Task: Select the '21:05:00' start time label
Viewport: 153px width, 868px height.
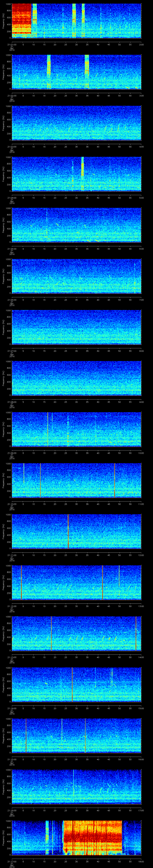Action: (x=12, y=249)
